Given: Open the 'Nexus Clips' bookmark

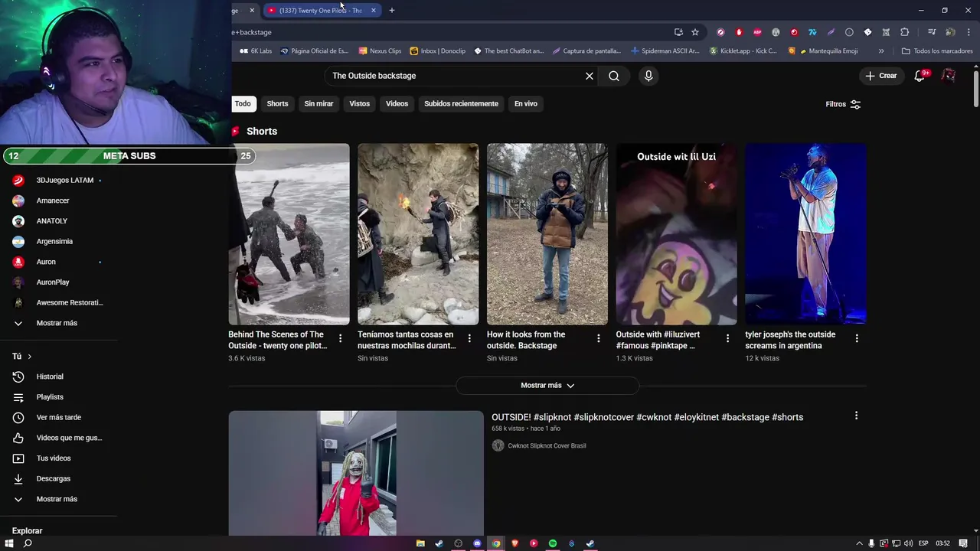Looking at the screenshot, I should [379, 51].
